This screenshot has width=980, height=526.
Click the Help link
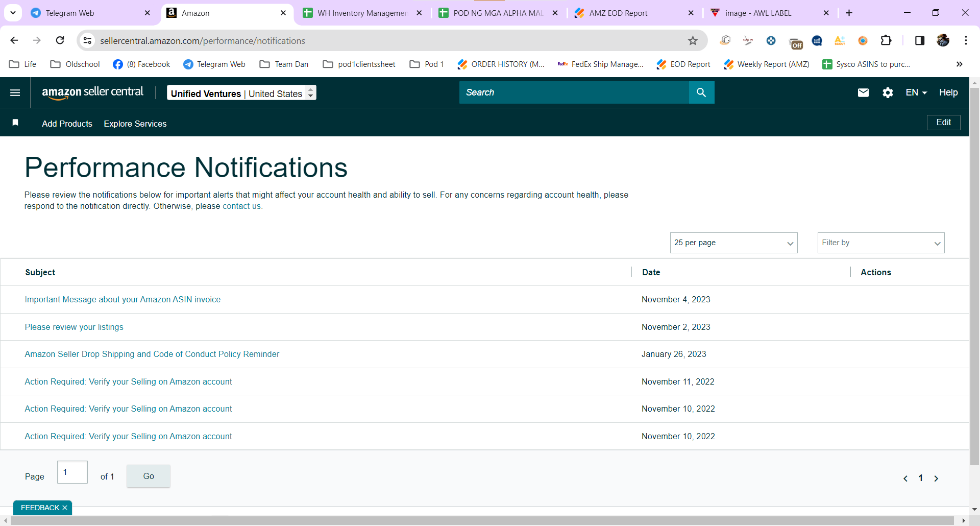948,92
